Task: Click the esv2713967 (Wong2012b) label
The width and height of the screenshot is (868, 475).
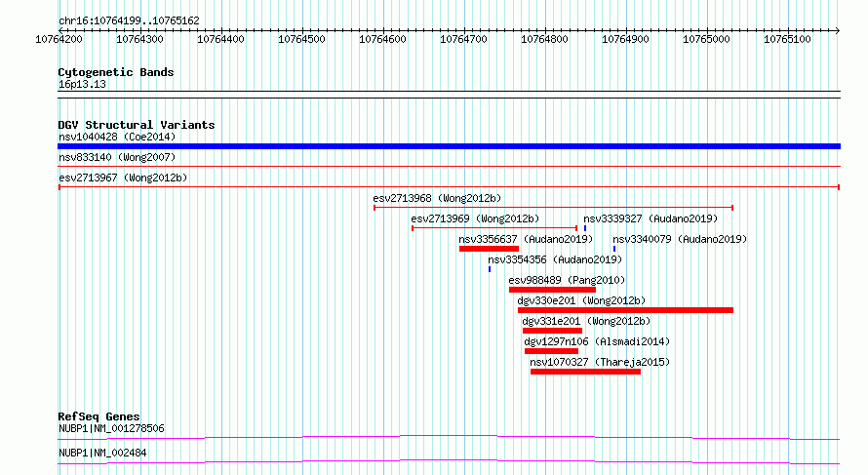Action: pyautogui.click(x=123, y=178)
